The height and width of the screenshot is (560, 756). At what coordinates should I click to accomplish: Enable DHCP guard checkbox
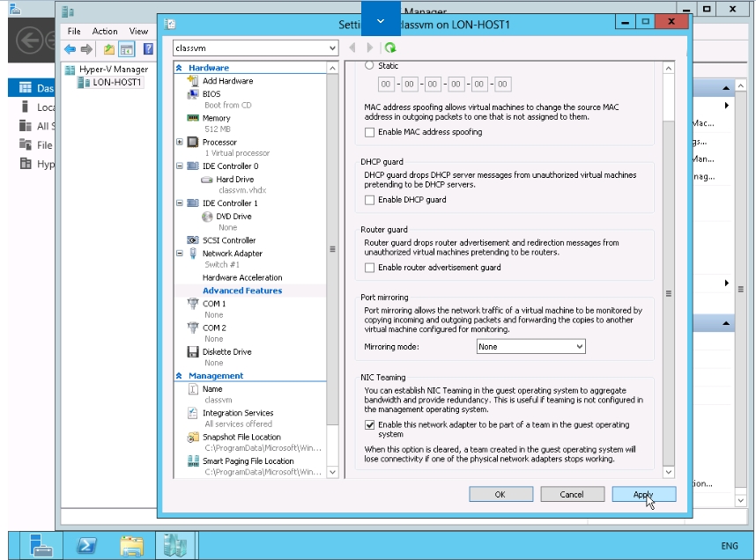[x=370, y=200]
